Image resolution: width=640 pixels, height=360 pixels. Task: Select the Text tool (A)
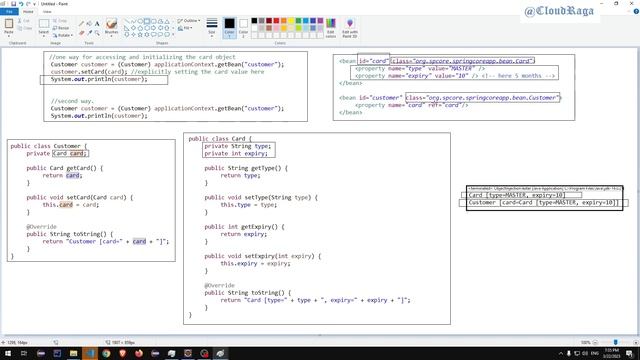point(97,24)
